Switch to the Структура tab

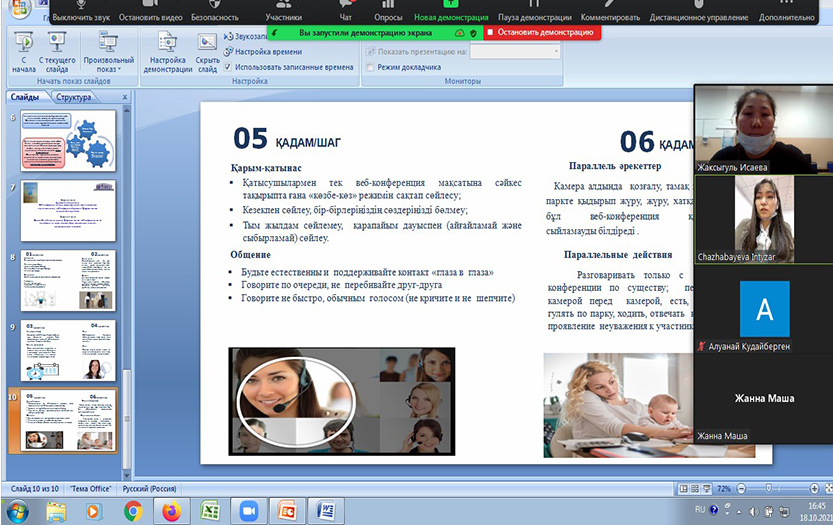[74, 97]
